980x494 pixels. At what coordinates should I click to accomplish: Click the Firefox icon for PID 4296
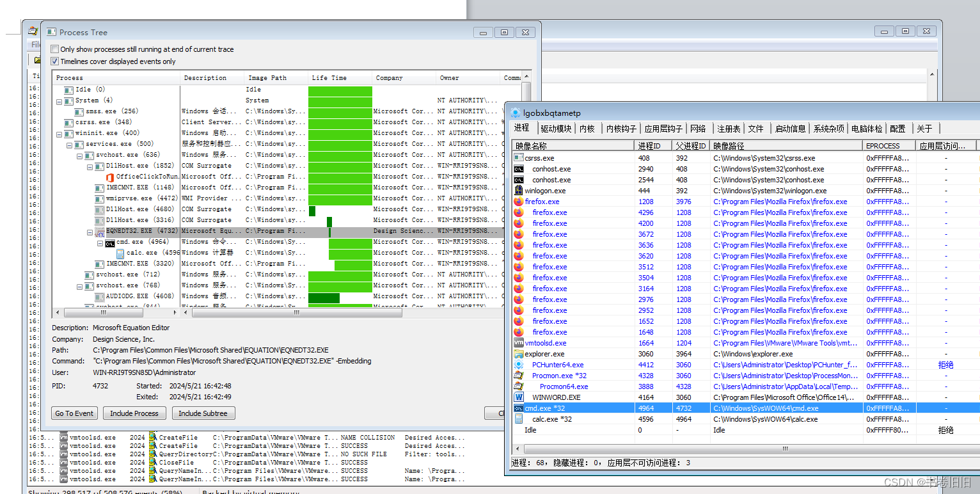519,212
